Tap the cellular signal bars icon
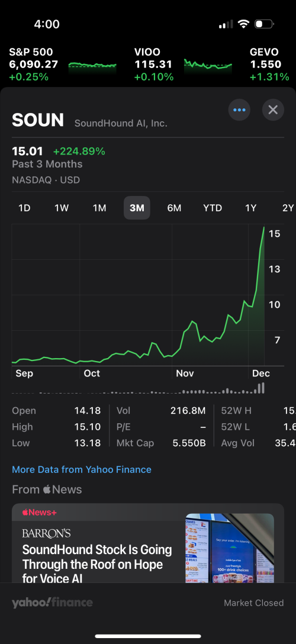The width and height of the screenshot is (296, 644). pyautogui.click(x=226, y=24)
